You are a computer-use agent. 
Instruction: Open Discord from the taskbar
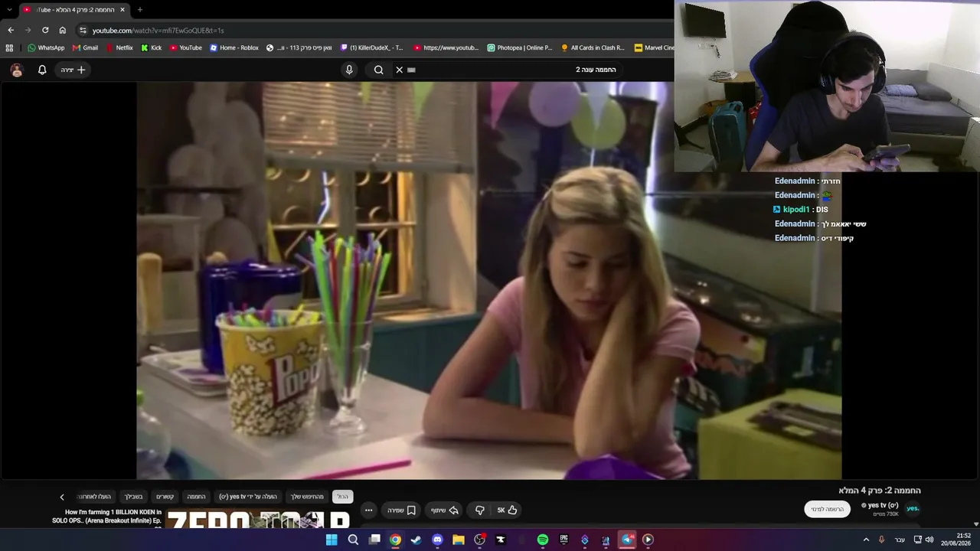(437, 540)
